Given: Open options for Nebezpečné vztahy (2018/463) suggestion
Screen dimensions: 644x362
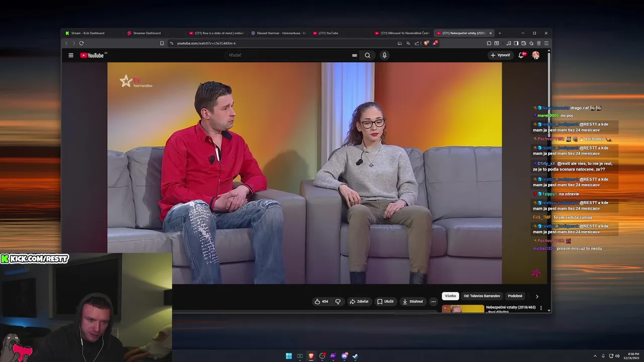Looking at the screenshot, I should [x=541, y=308].
